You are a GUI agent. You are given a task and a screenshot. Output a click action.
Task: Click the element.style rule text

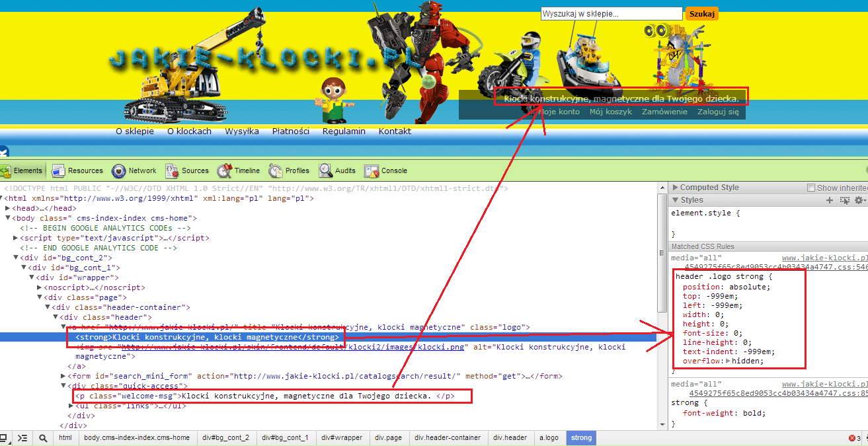705,213
